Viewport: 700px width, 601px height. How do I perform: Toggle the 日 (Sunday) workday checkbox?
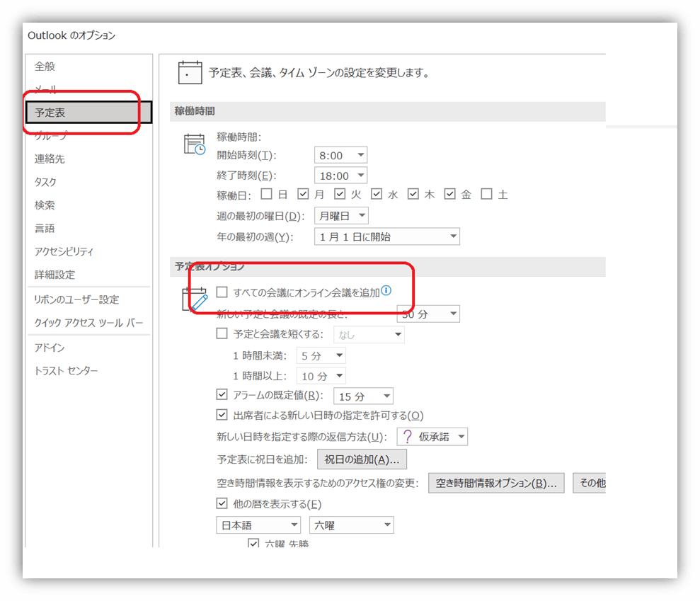click(267, 194)
